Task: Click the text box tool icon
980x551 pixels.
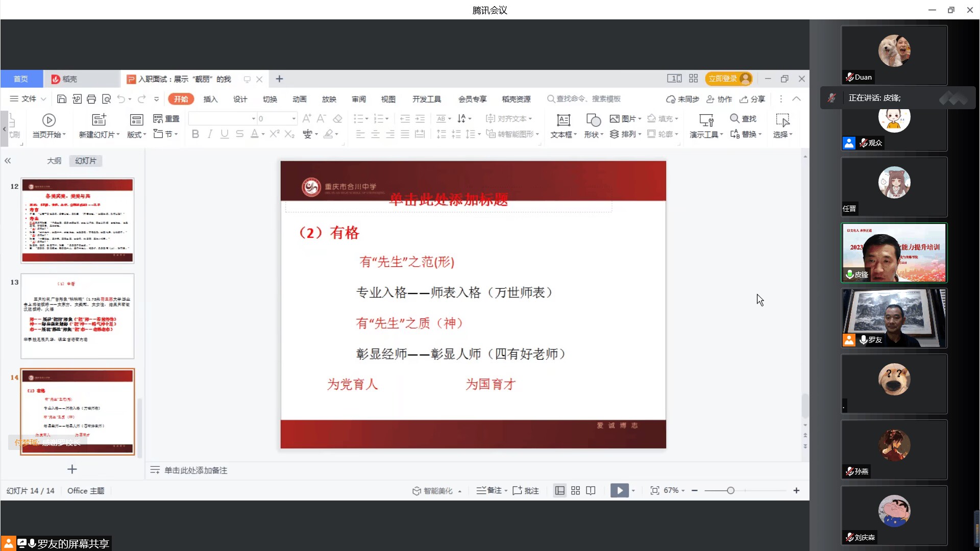Action: pos(563,120)
